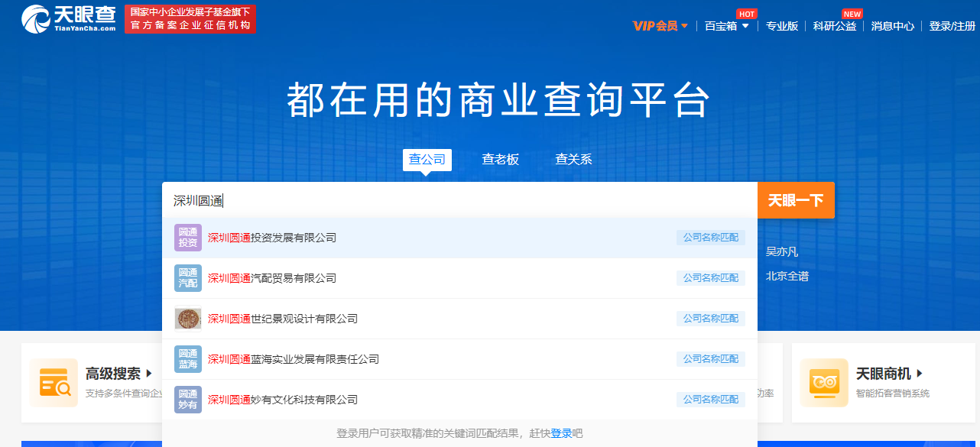The image size is (980, 447).
Task: Open the VIP会员 dropdown
Action: point(659,25)
